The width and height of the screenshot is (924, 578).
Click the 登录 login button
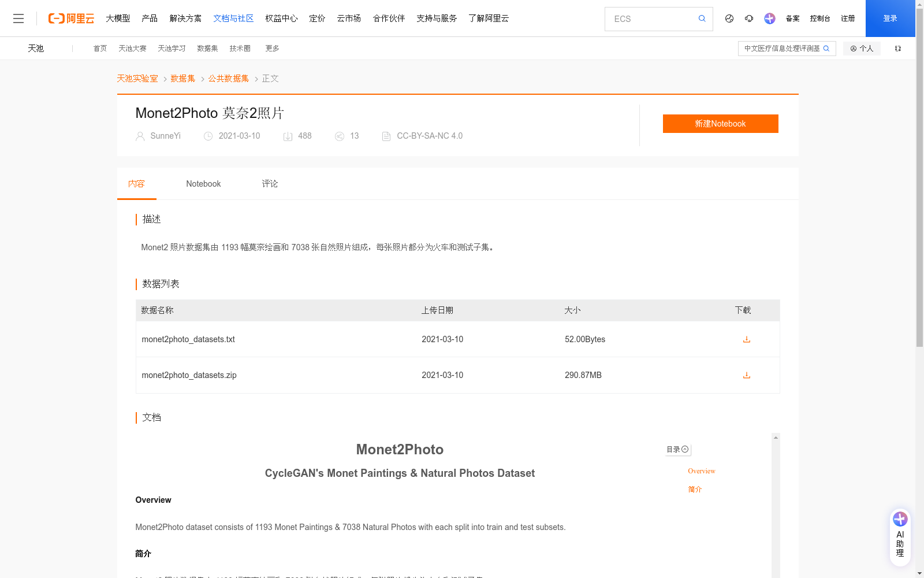point(890,18)
